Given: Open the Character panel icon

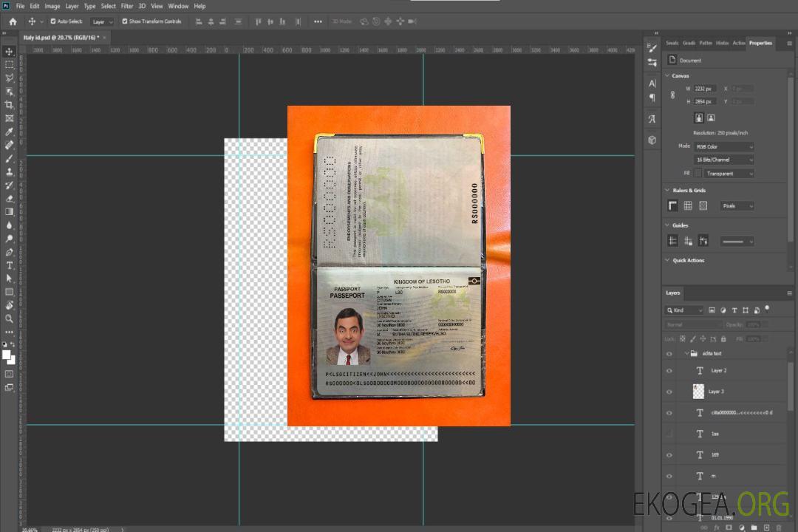Looking at the screenshot, I should [x=652, y=83].
